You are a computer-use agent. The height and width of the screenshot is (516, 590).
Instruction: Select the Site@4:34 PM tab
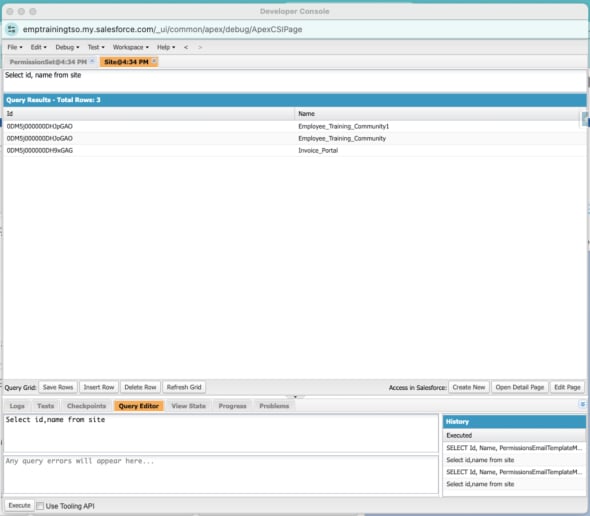(126, 62)
